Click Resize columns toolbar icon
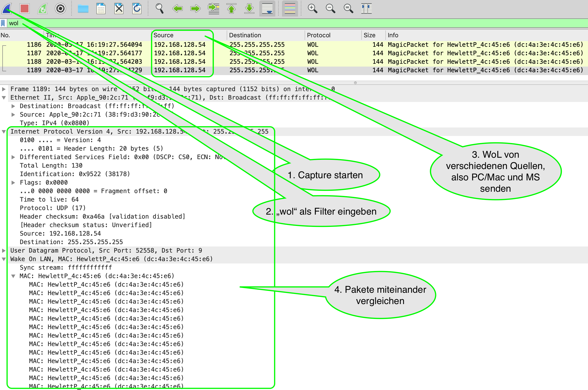Image resolution: width=588 pixels, height=390 pixels. (x=366, y=9)
